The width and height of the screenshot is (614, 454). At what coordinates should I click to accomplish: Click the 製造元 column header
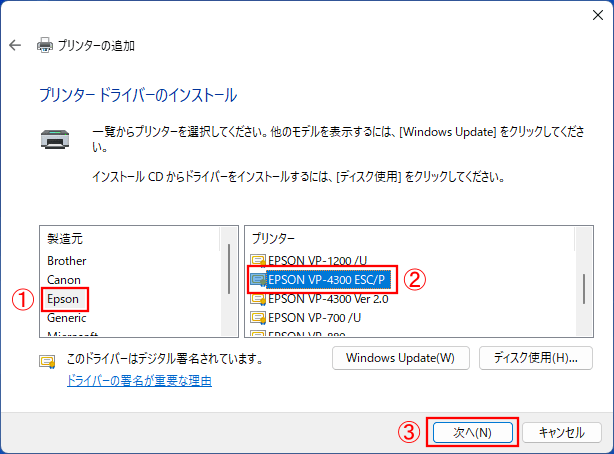(x=65, y=239)
